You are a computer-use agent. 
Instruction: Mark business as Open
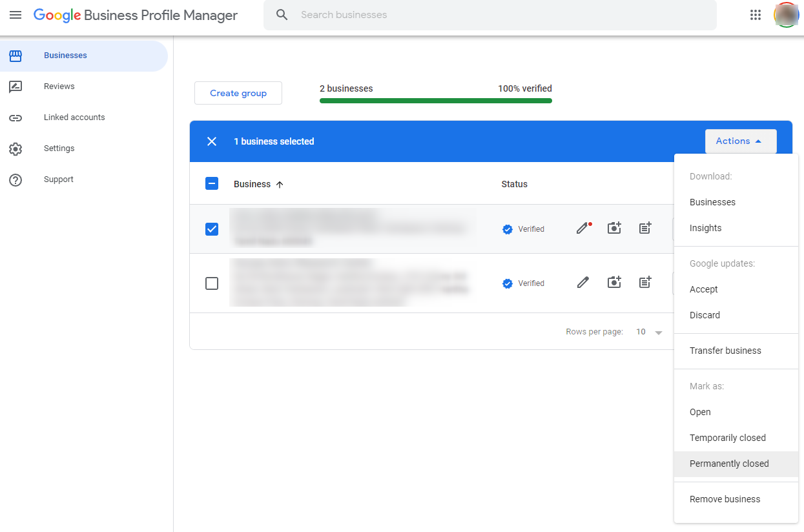[736, 412]
